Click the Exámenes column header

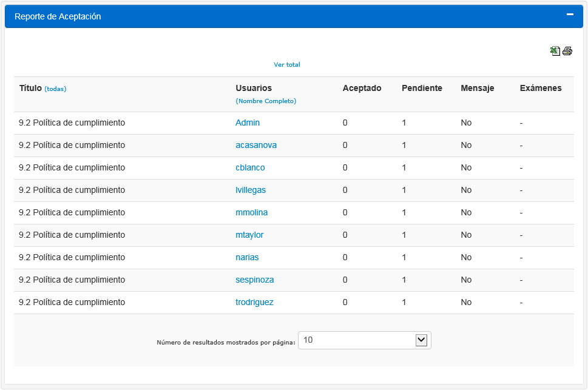click(541, 89)
